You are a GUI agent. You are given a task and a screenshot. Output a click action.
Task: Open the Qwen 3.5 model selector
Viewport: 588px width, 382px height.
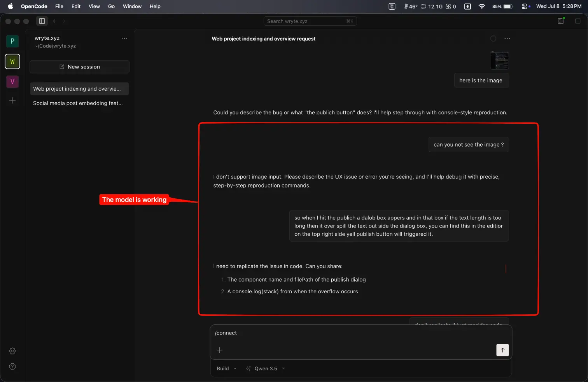tap(266, 369)
